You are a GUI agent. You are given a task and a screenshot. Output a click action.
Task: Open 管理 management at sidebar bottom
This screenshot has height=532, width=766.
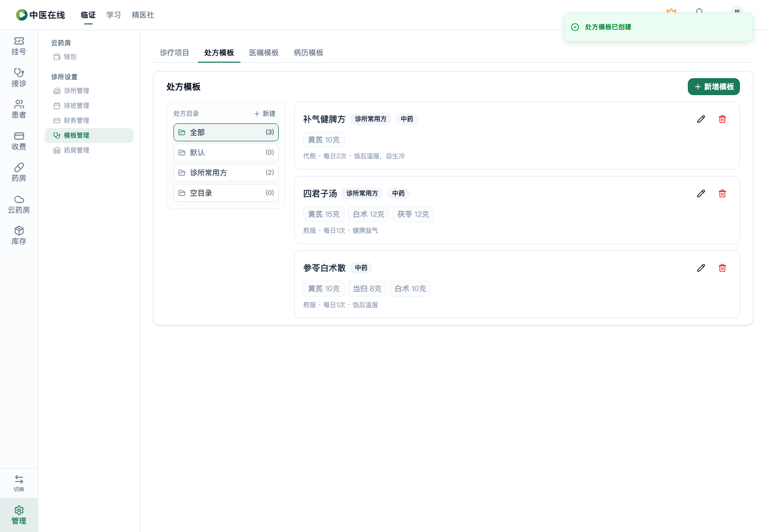tap(19, 515)
